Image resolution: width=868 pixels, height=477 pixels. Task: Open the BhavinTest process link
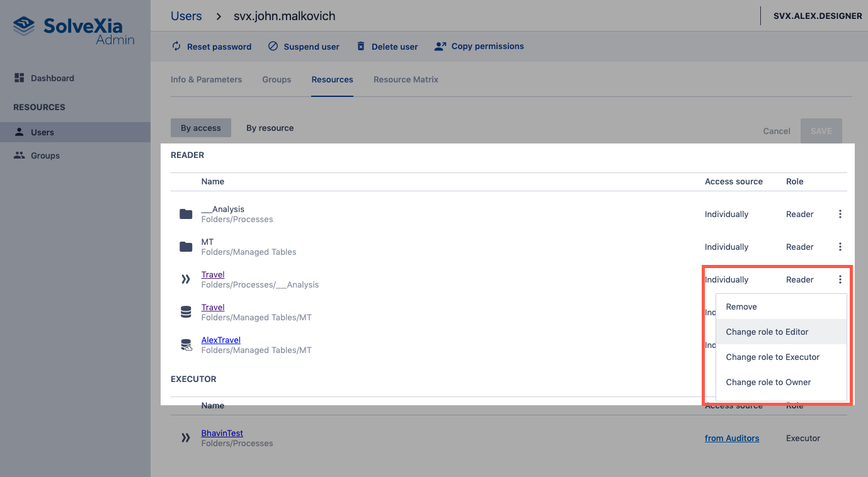click(x=222, y=433)
